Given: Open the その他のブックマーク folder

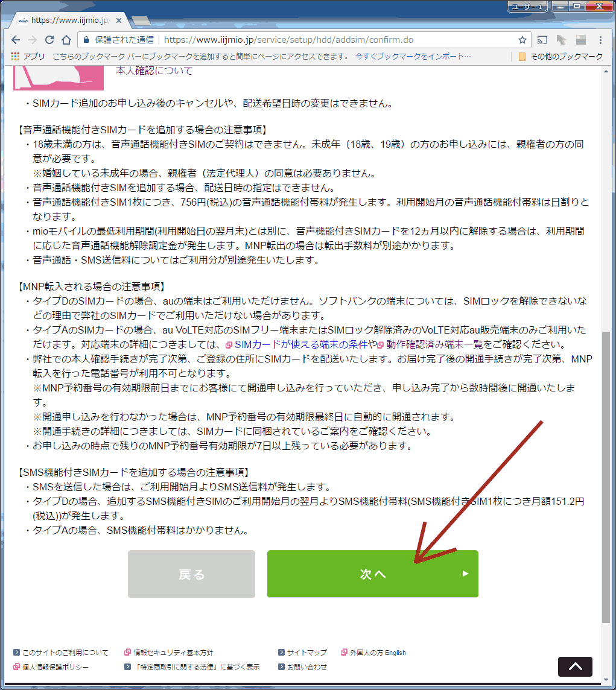Looking at the screenshot, I should (x=560, y=57).
